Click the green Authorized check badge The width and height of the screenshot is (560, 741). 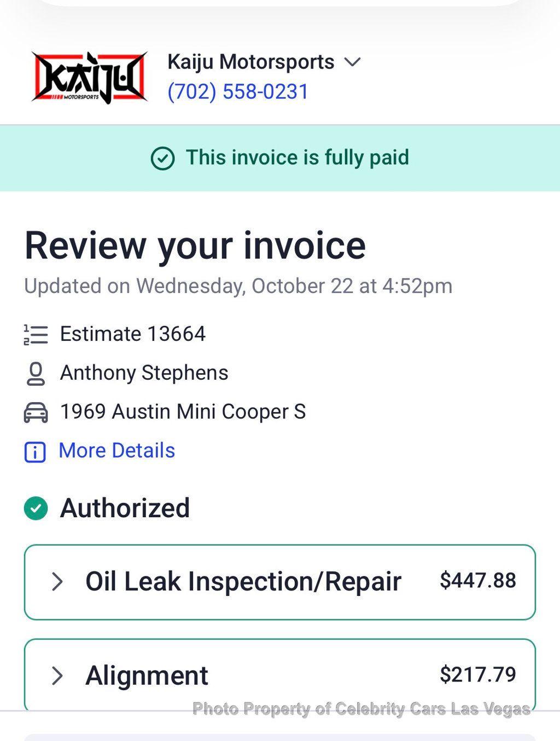click(x=36, y=508)
